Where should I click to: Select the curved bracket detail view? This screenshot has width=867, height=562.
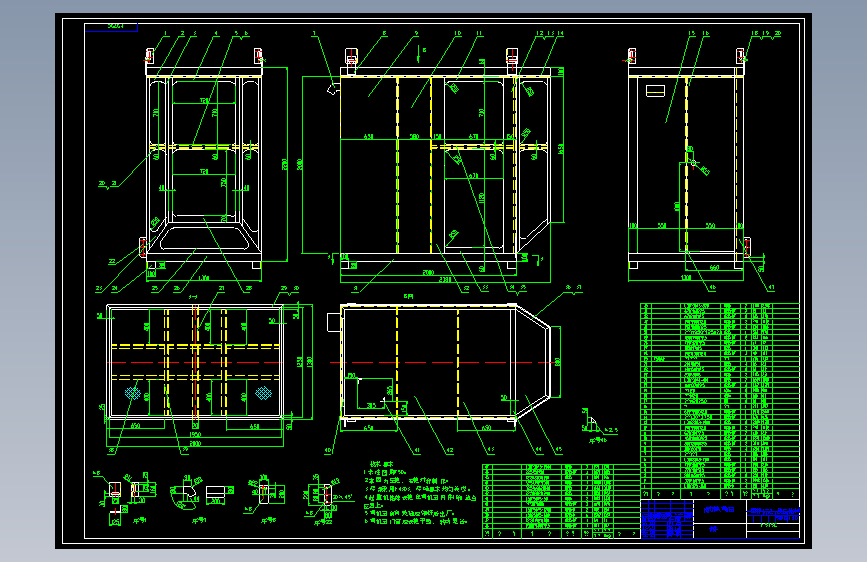pos(186,494)
